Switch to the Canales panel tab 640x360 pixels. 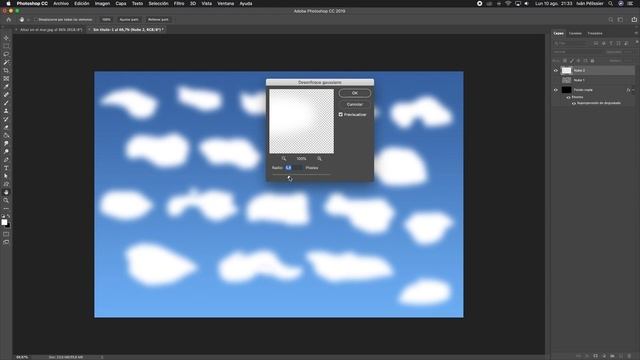point(575,33)
